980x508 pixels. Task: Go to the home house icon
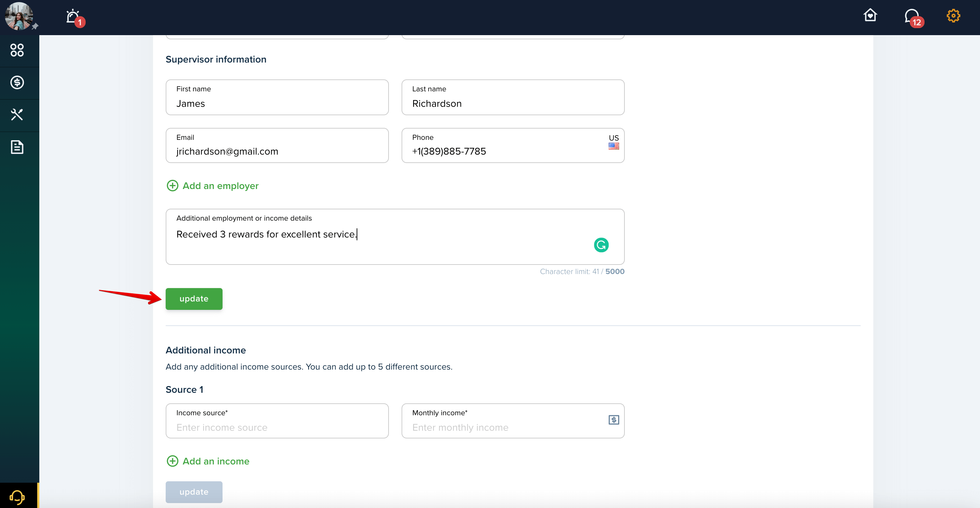click(x=870, y=15)
